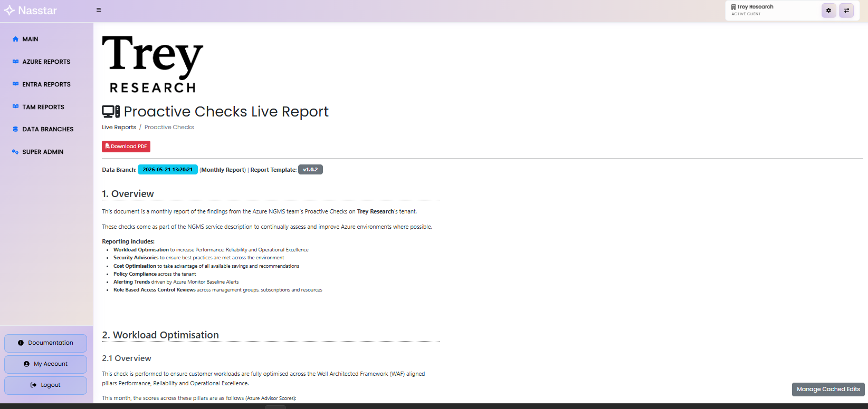Click the Workload Optimisation bullet item
868x409 pixels.
pos(211,250)
